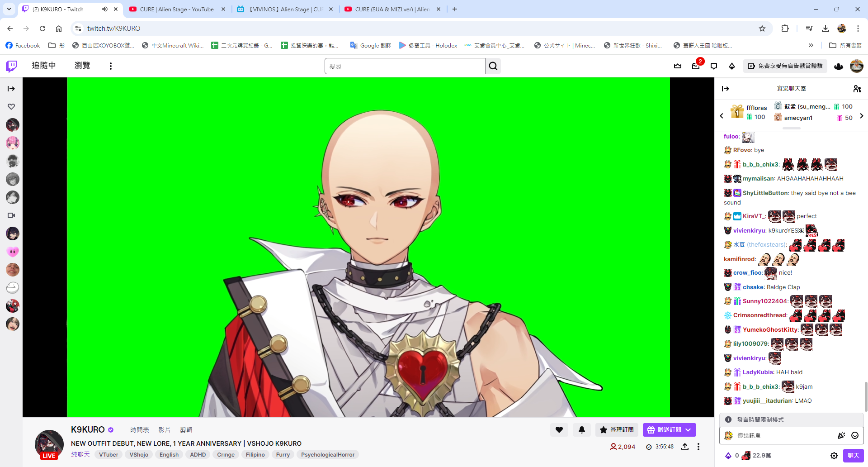This screenshot has height=467, width=868.
Task: Bookmark this page with the star icon
Action: (x=762, y=29)
